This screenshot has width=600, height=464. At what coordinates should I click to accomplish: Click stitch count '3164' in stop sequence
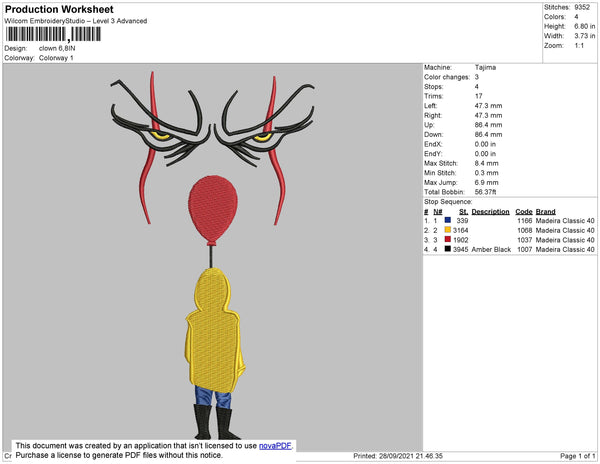point(460,230)
